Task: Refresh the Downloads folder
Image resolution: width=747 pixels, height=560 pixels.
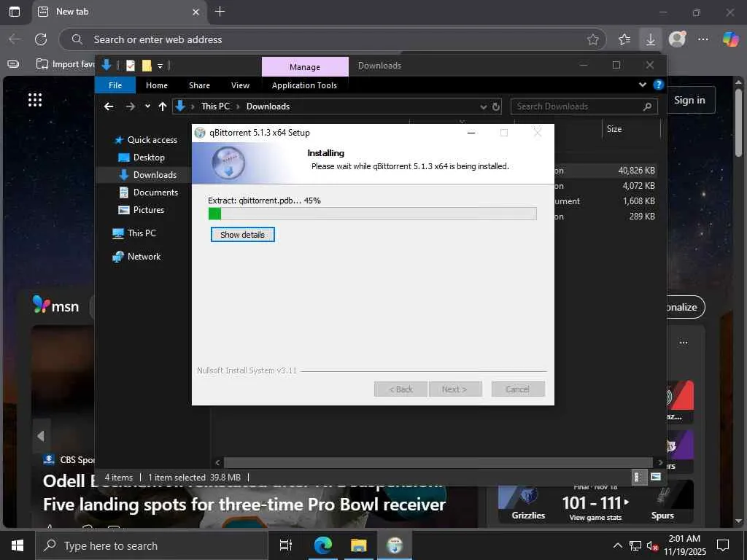Action: (496, 106)
